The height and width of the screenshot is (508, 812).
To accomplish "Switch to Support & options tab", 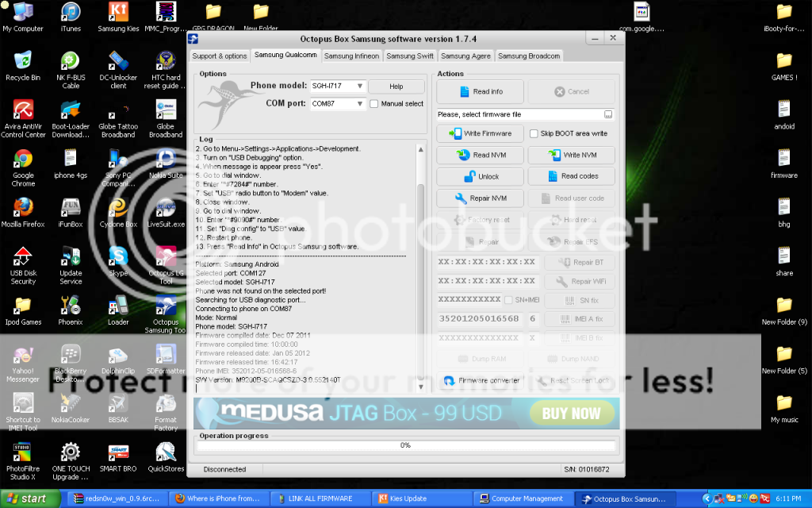I will pos(220,56).
